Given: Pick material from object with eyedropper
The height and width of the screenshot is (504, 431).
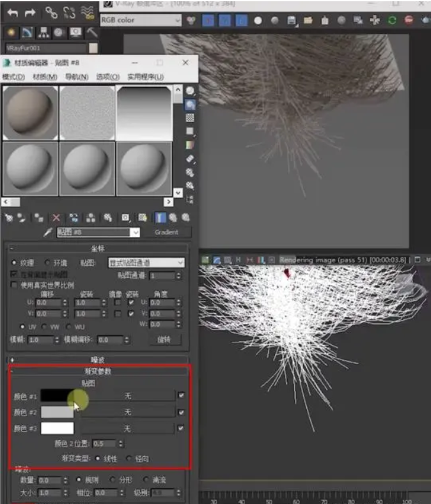Looking at the screenshot, I should point(47,233).
